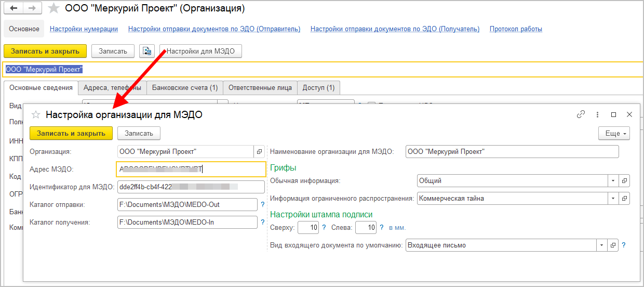Show help for Каталог отправки

tap(263, 205)
